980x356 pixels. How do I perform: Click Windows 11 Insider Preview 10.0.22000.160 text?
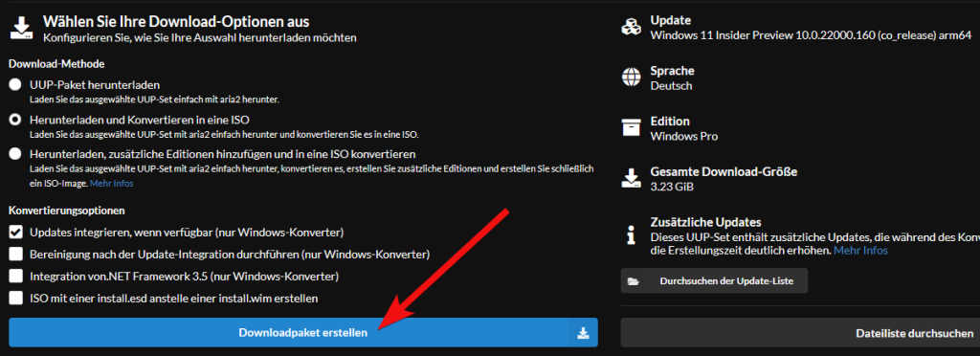[811, 35]
